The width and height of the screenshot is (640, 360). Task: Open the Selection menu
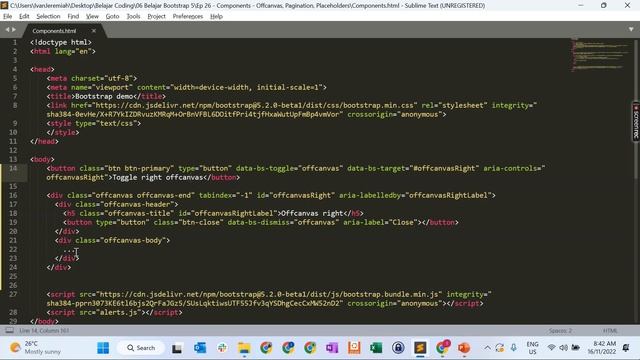(x=48, y=16)
